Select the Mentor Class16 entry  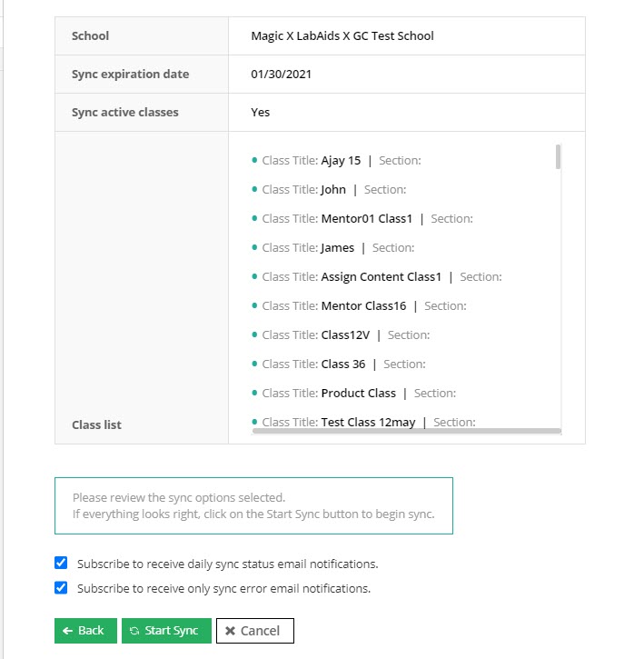tap(363, 306)
